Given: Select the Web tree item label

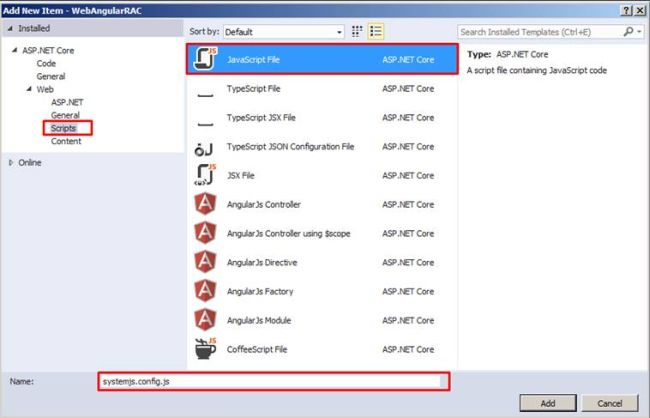Looking at the screenshot, I should [x=45, y=89].
